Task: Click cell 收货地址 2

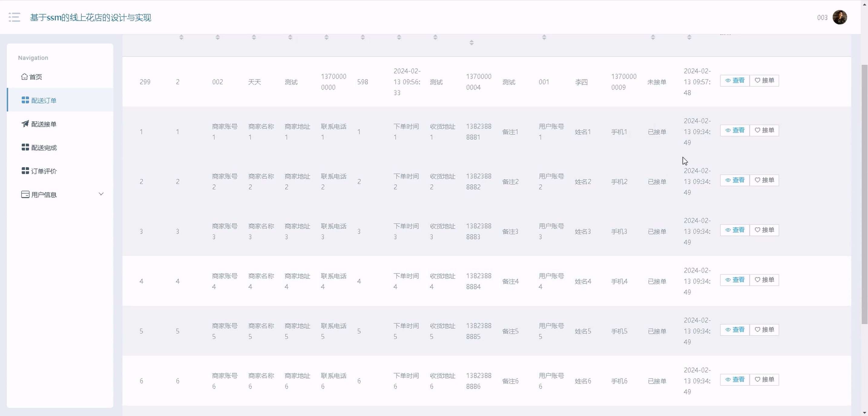Action: coord(442,182)
